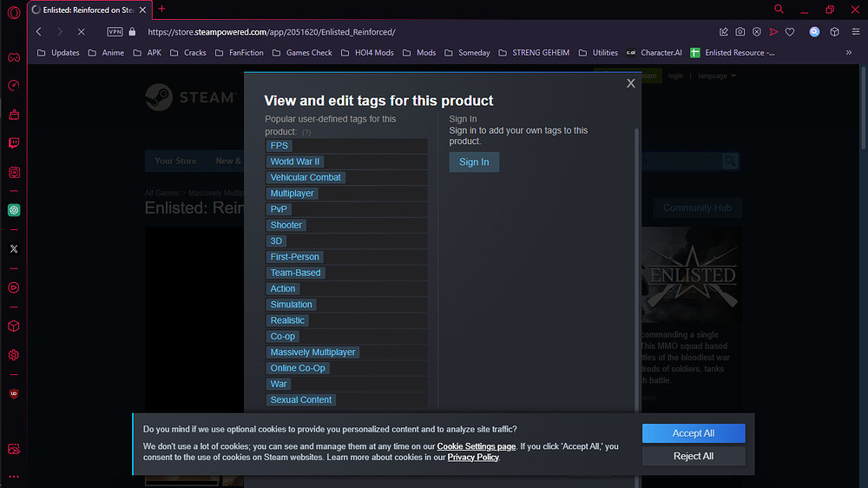Image resolution: width=868 pixels, height=488 pixels.
Task: Click the Accept All cookies button
Action: tap(693, 433)
